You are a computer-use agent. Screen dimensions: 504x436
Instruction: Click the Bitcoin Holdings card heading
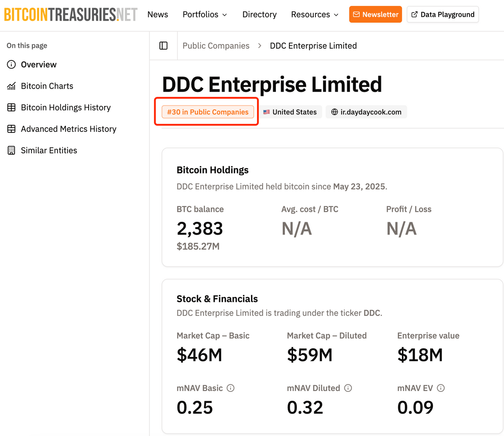click(x=213, y=170)
